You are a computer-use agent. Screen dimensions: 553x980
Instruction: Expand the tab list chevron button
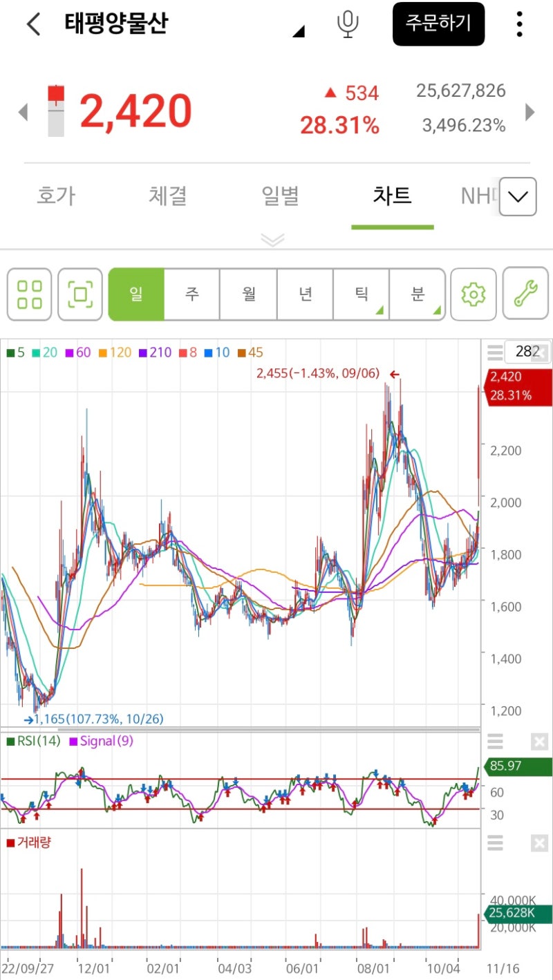coord(518,197)
